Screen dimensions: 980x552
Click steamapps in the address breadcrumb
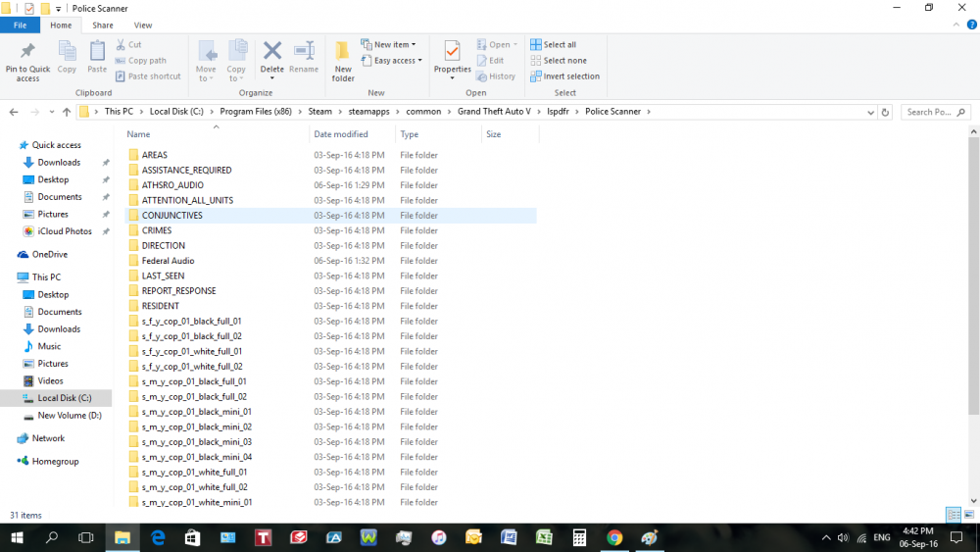[x=368, y=111]
